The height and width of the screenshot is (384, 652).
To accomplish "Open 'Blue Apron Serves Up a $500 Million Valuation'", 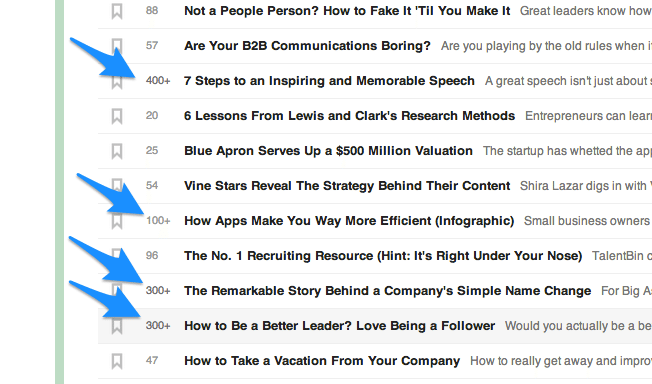I will tap(328, 151).
